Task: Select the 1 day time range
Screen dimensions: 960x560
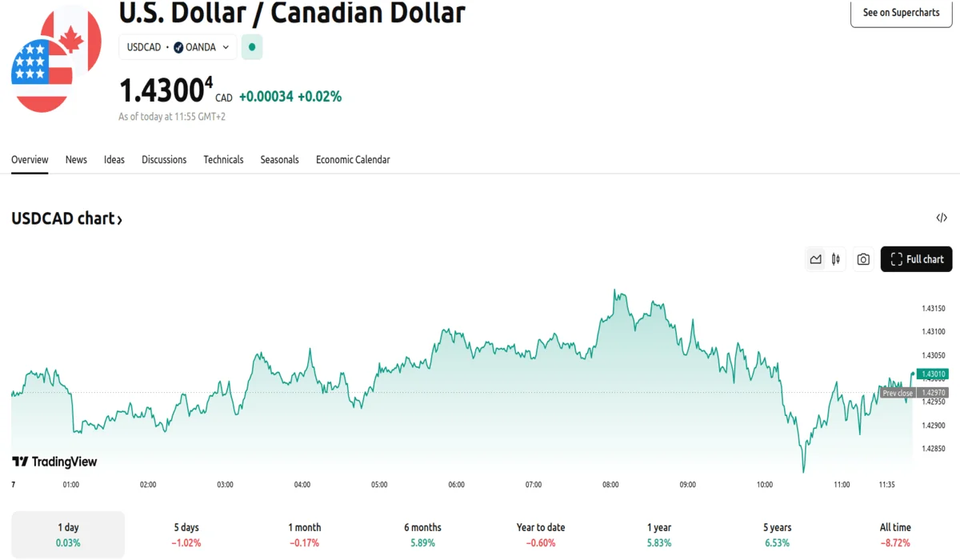Action: coord(68,534)
